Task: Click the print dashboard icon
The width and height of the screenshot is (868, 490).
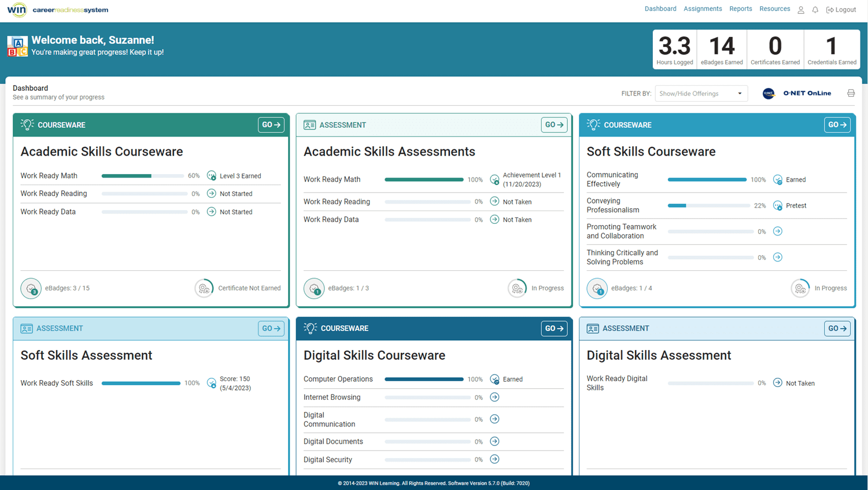Action: pyautogui.click(x=851, y=93)
